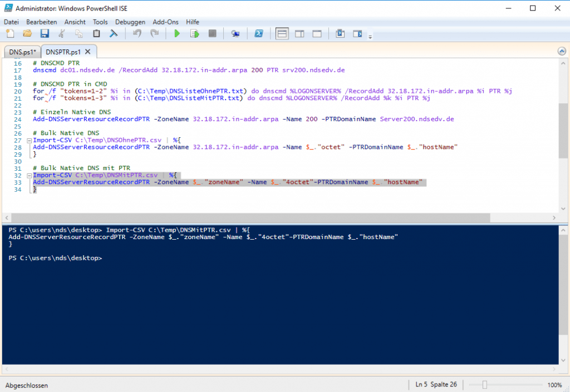Run the selected code snippet

point(194,33)
